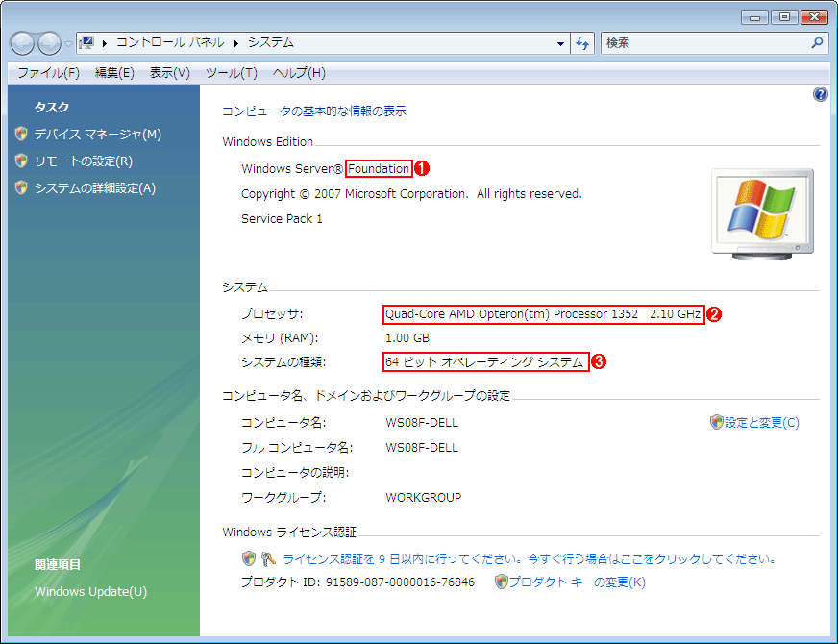Open Windows Update(U) related link
This screenshot has height=644, width=838.
[91, 592]
